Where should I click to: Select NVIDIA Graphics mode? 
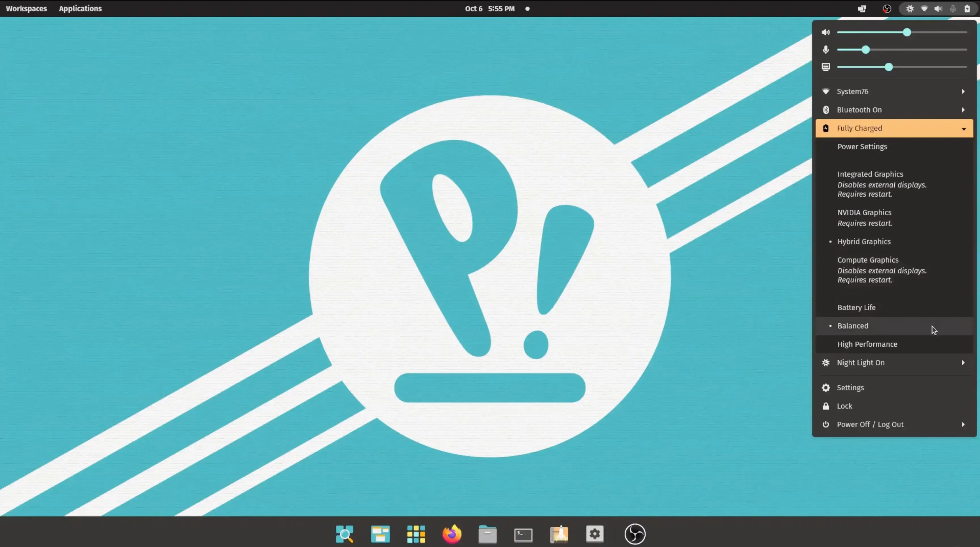click(x=894, y=218)
